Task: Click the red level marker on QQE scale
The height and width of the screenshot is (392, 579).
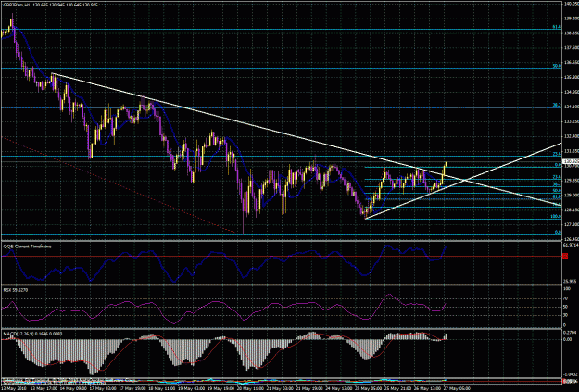Action: [565, 256]
